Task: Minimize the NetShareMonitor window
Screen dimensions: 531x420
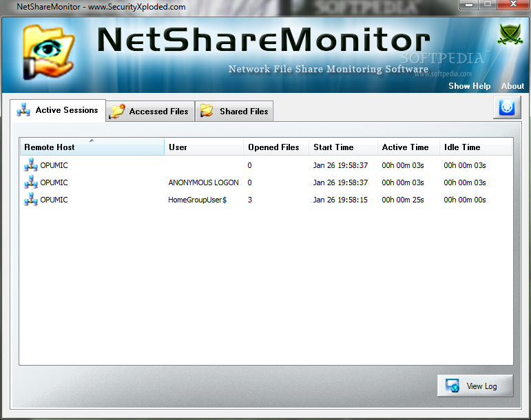Action: click(x=469, y=5)
